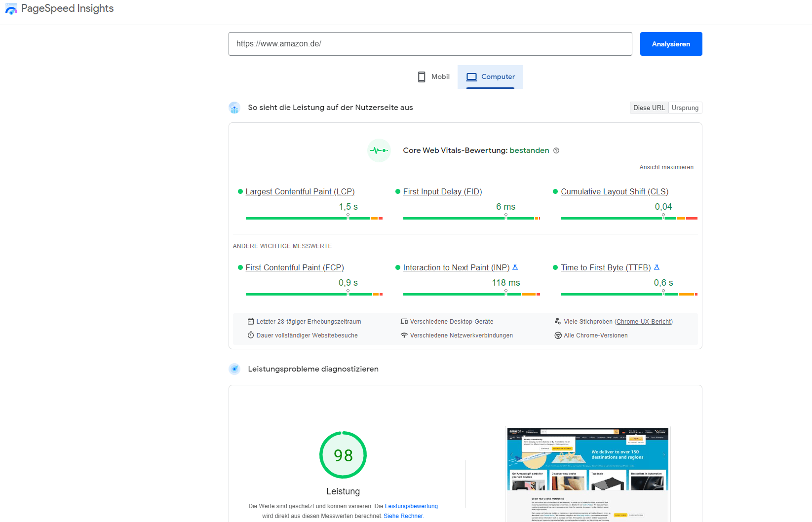This screenshot has height=522, width=812.
Task: Switch to Ursprung view
Action: [x=685, y=108]
